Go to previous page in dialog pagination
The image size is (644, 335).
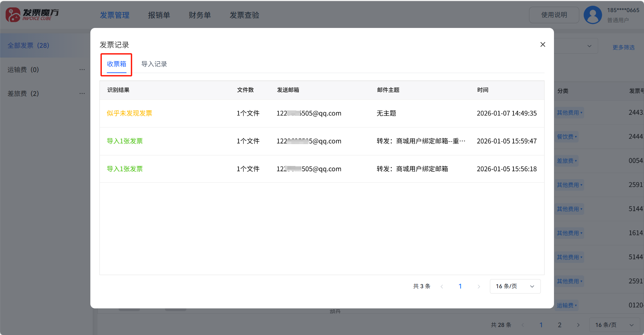coord(442,287)
